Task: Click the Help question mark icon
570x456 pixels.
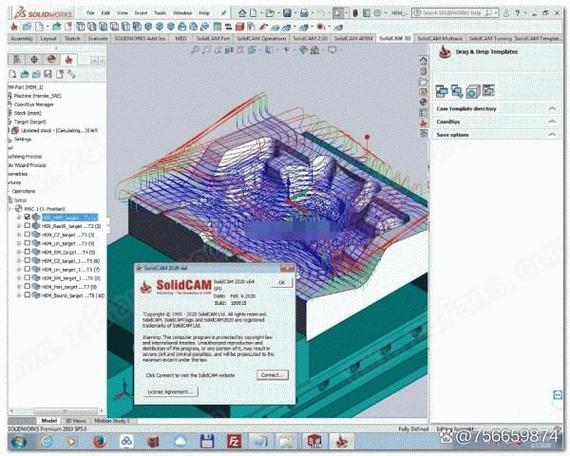Action: [517, 13]
